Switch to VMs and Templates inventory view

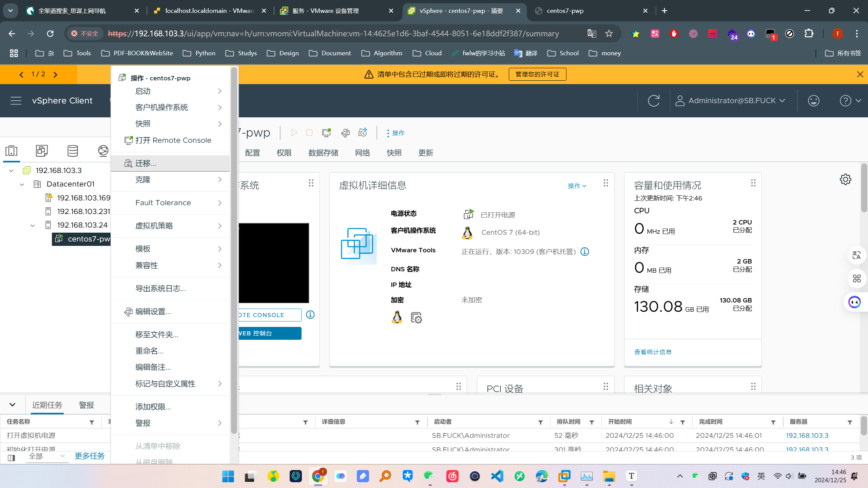[x=42, y=151]
